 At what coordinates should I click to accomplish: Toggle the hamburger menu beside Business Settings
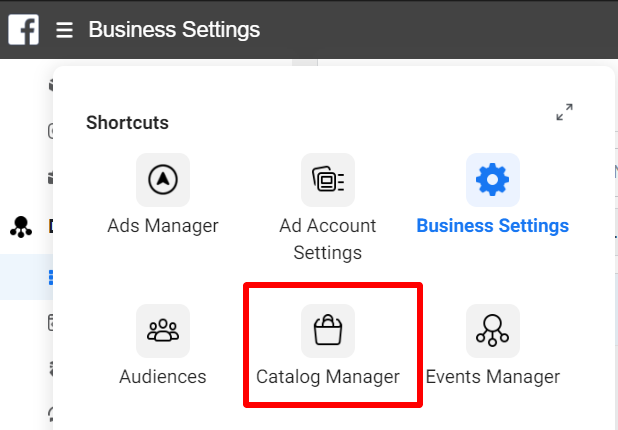pyautogui.click(x=64, y=30)
